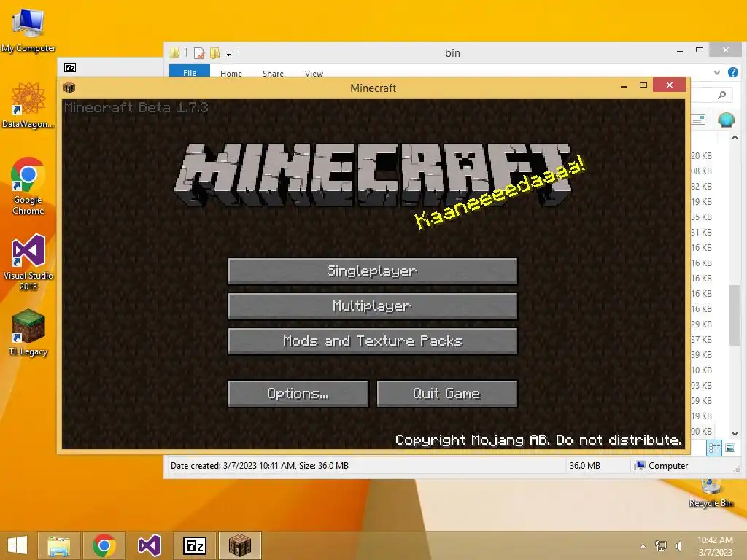747x560 pixels.
Task: Open File Explorer from the taskbar
Action: (x=58, y=545)
